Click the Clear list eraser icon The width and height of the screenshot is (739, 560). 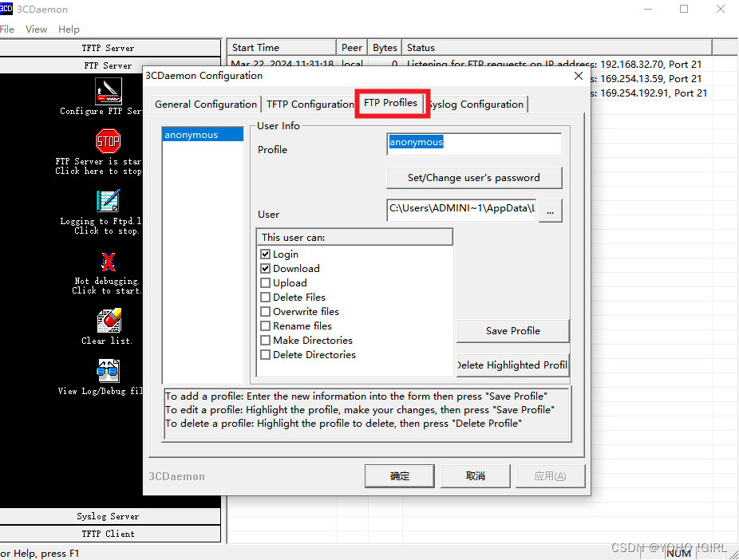tap(109, 321)
